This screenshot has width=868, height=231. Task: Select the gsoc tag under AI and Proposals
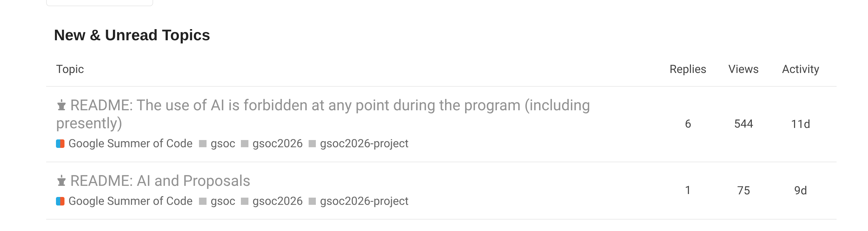(x=222, y=201)
